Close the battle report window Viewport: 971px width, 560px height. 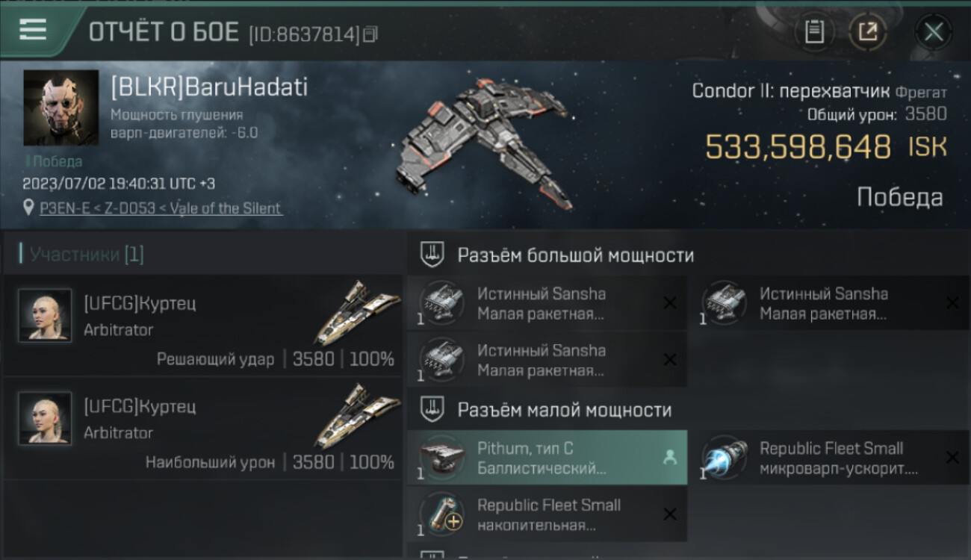point(934,32)
